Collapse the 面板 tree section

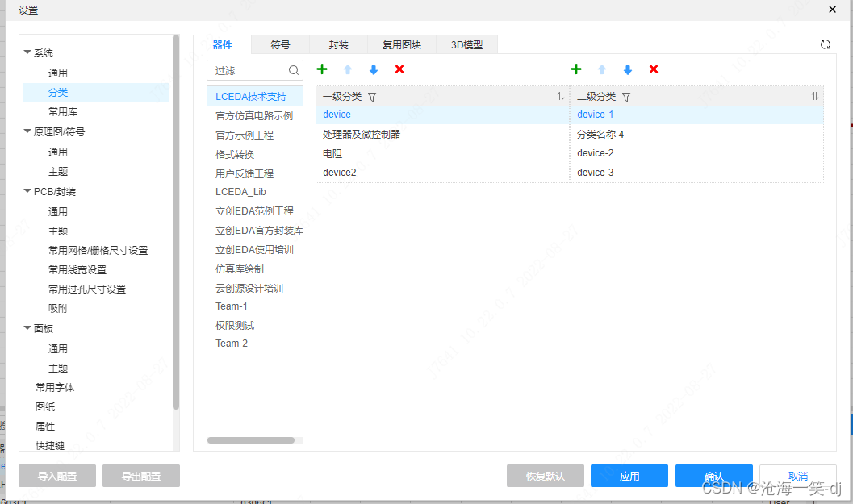point(27,328)
